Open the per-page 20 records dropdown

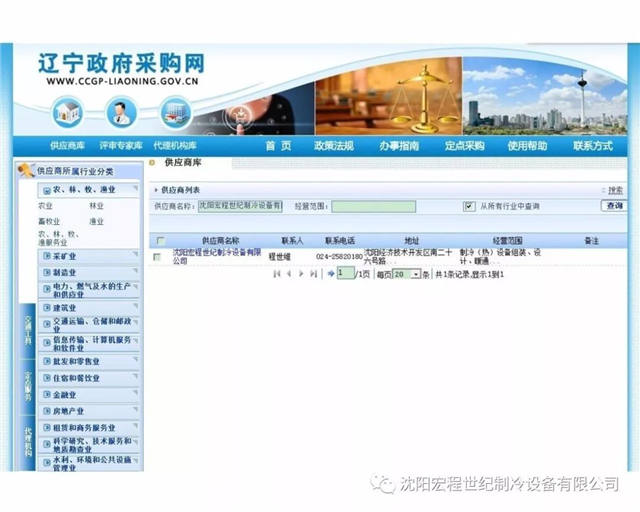pyautogui.click(x=407, y=274)
